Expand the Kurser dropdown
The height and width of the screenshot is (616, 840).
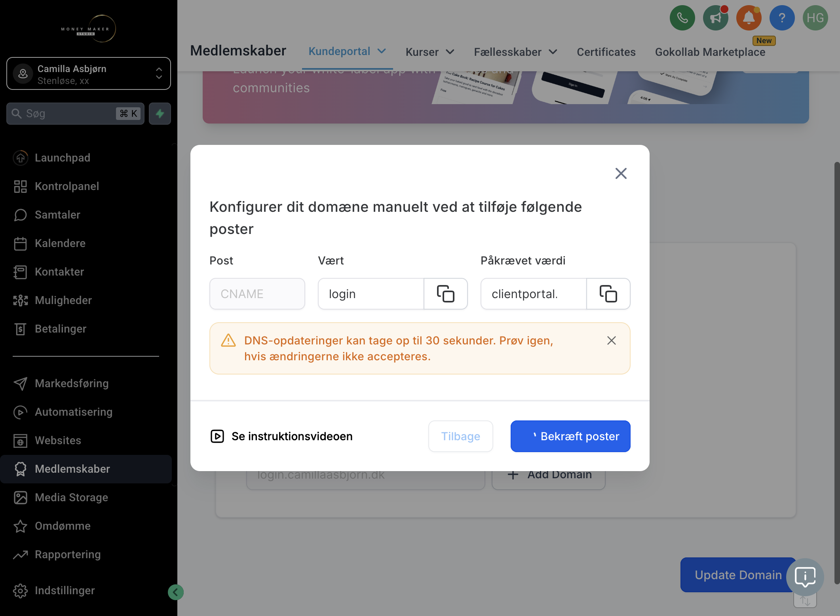(x=430, y=52)
